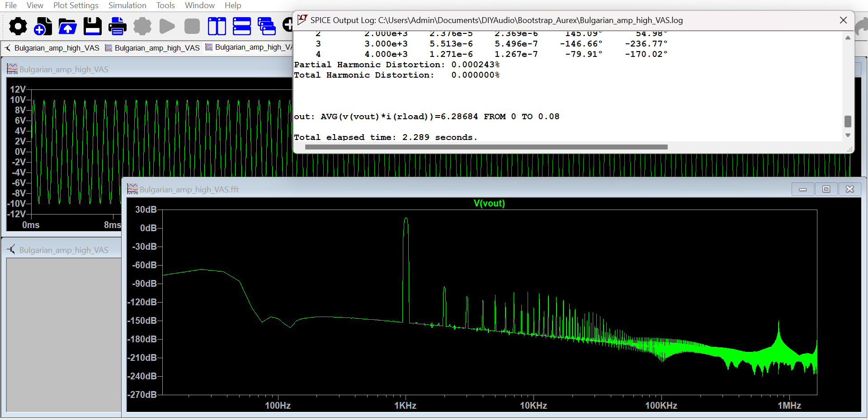Click the AVG(v(vout)*i(rload)) result line
This screenshot has height=420, width=868.
[426, 117]
